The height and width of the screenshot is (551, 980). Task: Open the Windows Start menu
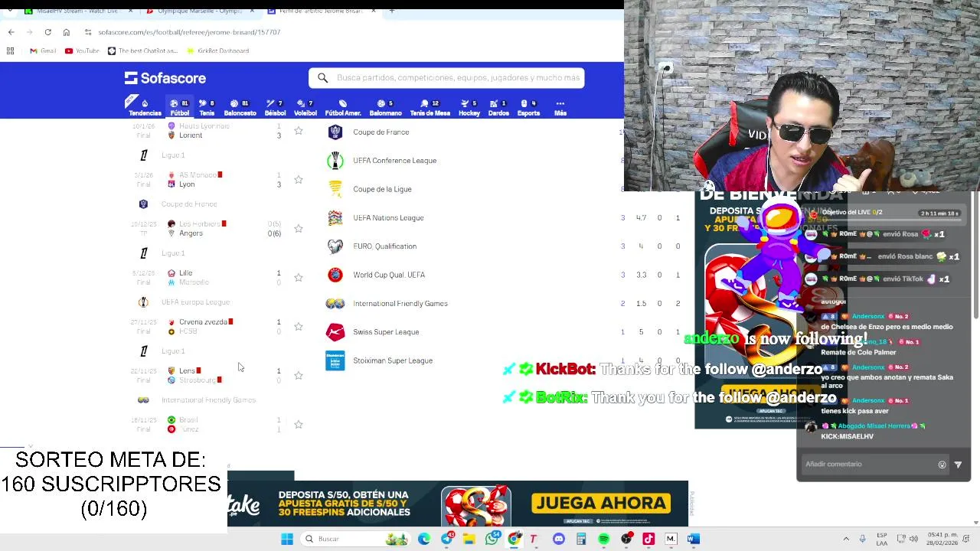[287, 539]
